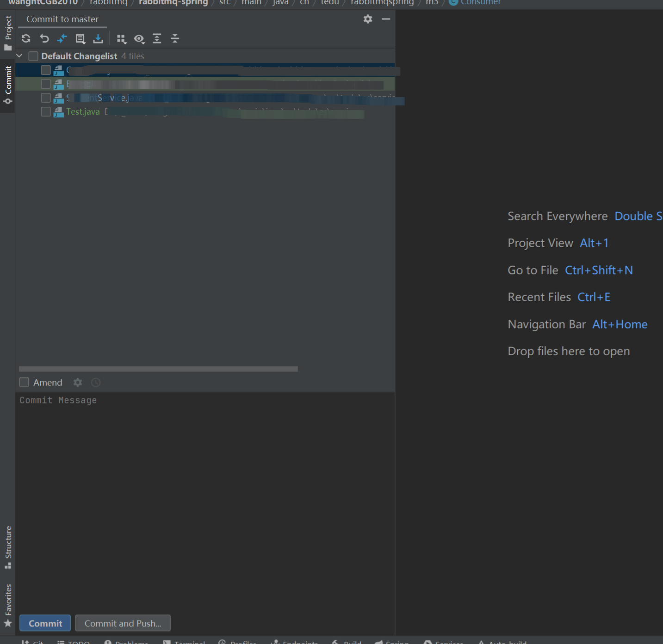The width and height of the screenshot is (663, 644).
Task: Click the Commit button
Action: coord(45,623)
